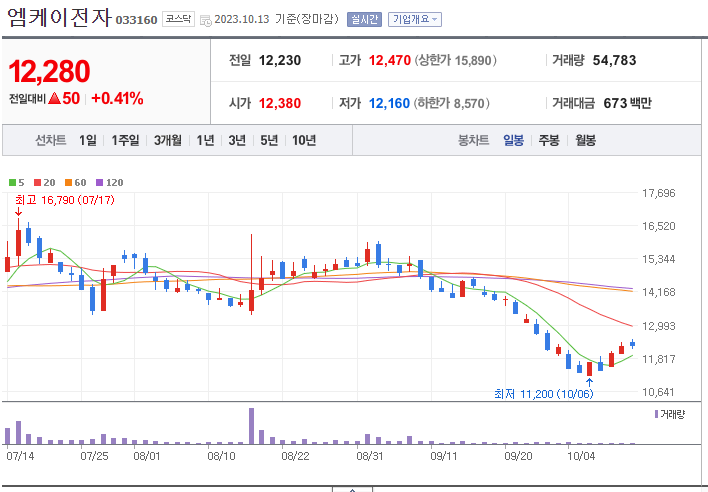Click the purple 120-day moving average swatch
The height and width of the screenshot is (492, 708).
[99, 183]
